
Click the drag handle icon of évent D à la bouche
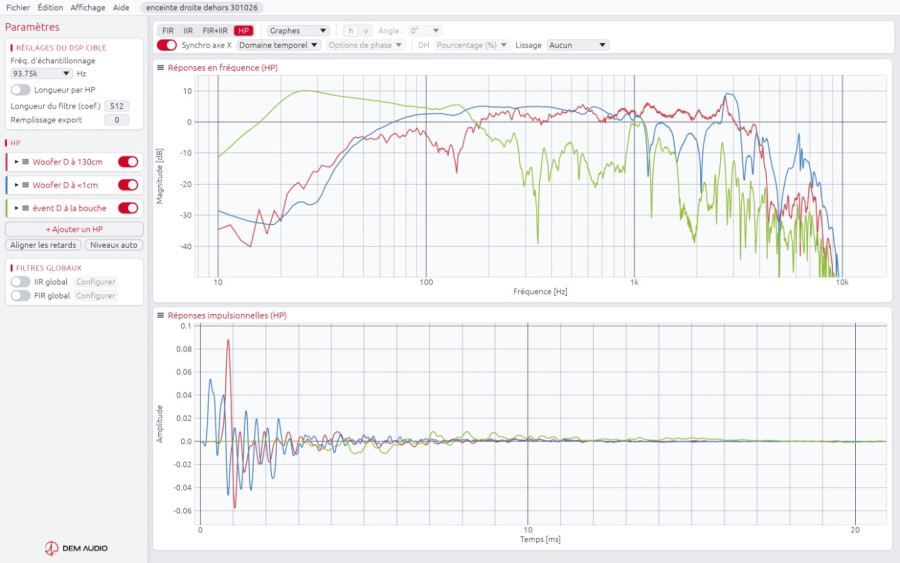[x=25, y=208]
